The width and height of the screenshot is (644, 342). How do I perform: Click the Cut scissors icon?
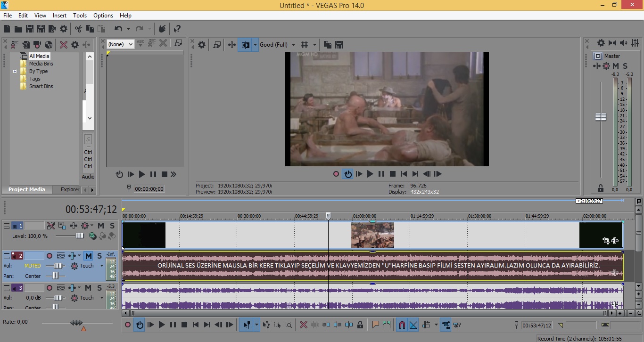pyautogui.click(x=78, y=29)
